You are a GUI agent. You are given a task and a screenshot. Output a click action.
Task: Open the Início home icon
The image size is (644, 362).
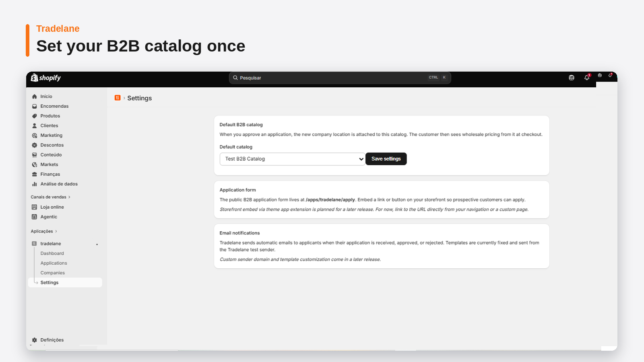35,97
